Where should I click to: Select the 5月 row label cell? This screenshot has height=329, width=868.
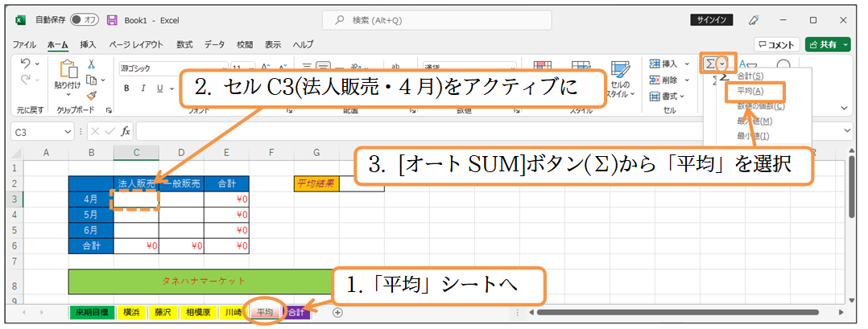(x=91, y=215)
